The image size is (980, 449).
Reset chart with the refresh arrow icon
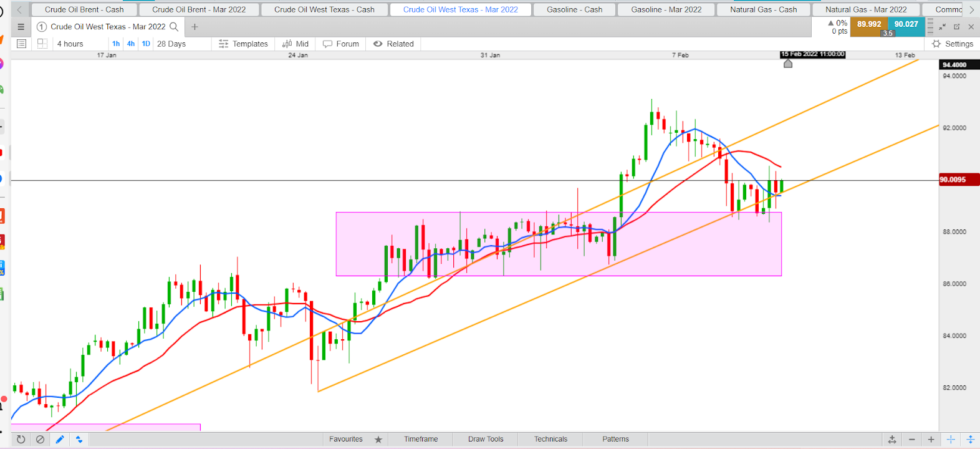click(21, 439)
